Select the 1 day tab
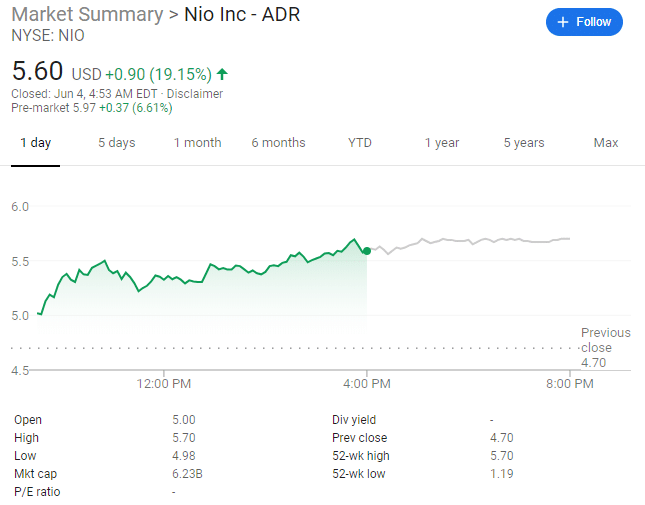The width and height of the screenshot is (645, 505). click(36, 143)
